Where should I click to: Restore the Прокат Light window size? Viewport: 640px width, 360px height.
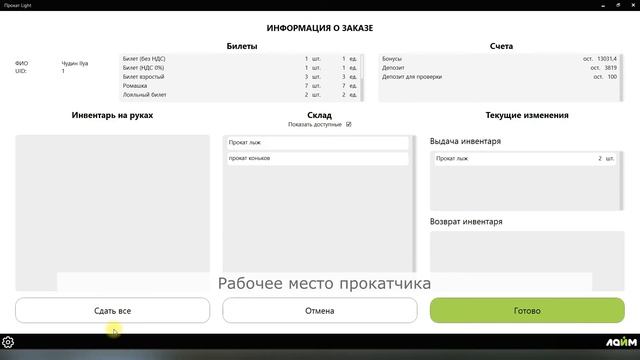pos(618,5)
